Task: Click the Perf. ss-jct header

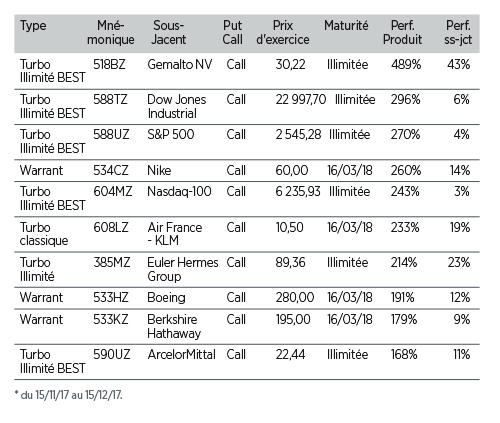Action: (458, 32)
